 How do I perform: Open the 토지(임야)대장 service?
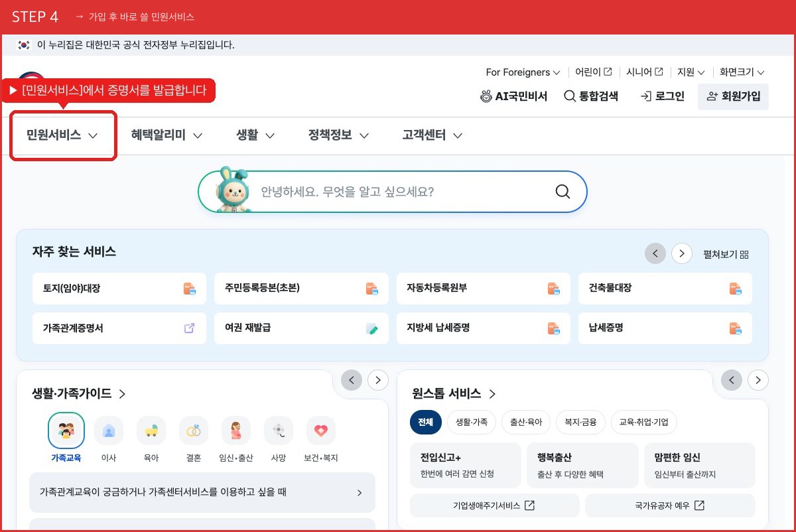[x=119, y=289]
